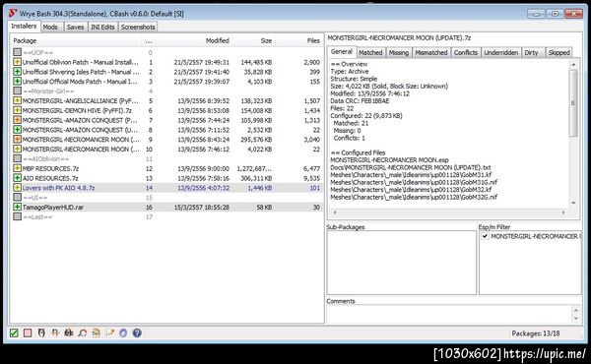Open the INI Edits tab
The height and width of the screenshot is (364, 591).
102,27
